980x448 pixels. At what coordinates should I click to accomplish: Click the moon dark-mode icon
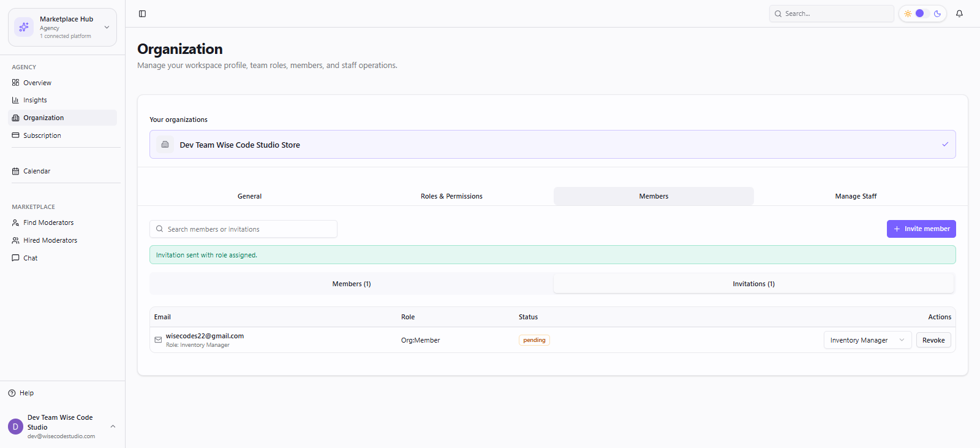tap(937, 13)
